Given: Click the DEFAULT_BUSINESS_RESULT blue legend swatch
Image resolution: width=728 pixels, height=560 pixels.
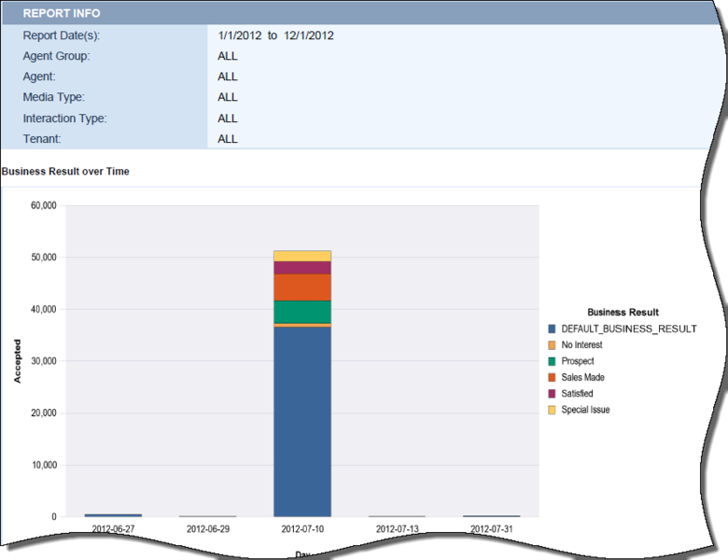Looking at the screenshot, I should point(553,329).
